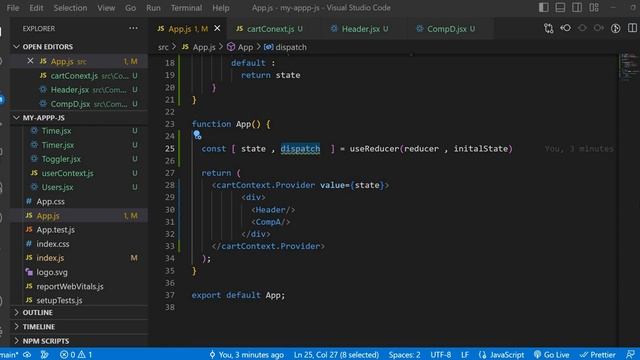Click the sync changes cloud icon
Viewport: 640px width, 360px height.
27,355
